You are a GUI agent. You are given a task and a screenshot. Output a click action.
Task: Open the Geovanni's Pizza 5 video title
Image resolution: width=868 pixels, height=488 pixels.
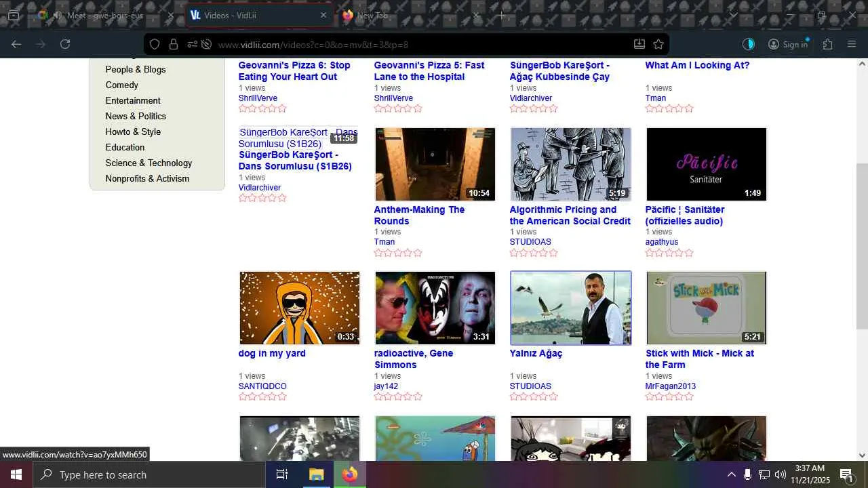point(429,70)
